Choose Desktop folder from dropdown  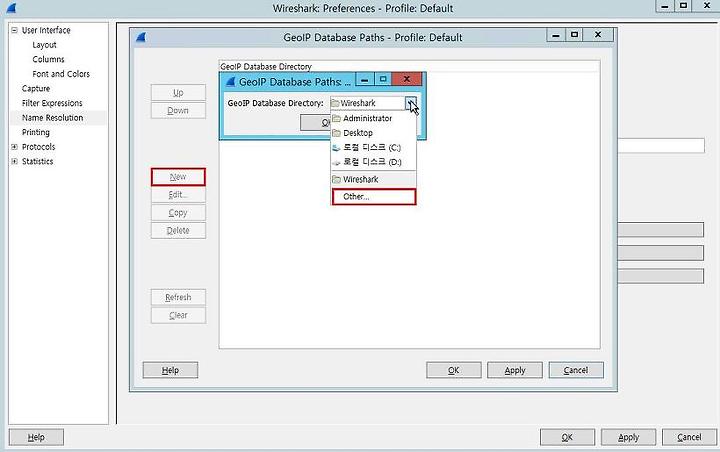click(x=373, y=133)
